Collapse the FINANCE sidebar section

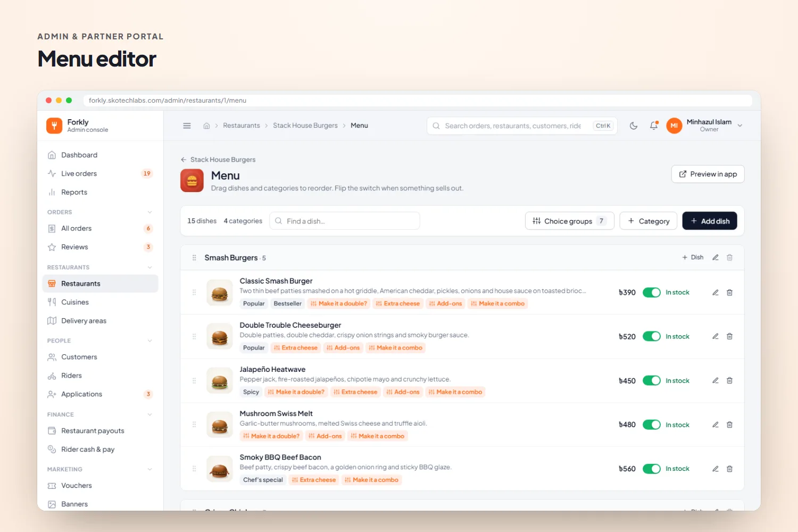click(x=149, y=414)
